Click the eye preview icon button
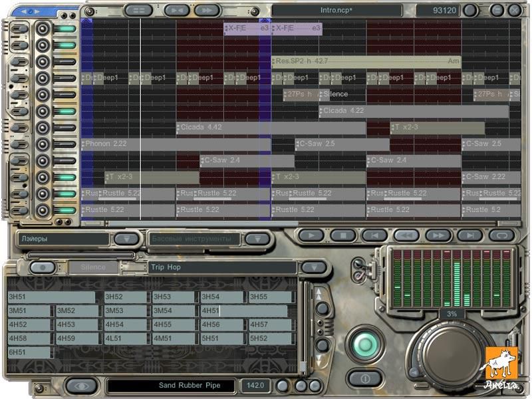532x399 pixels. click(82, 385)
